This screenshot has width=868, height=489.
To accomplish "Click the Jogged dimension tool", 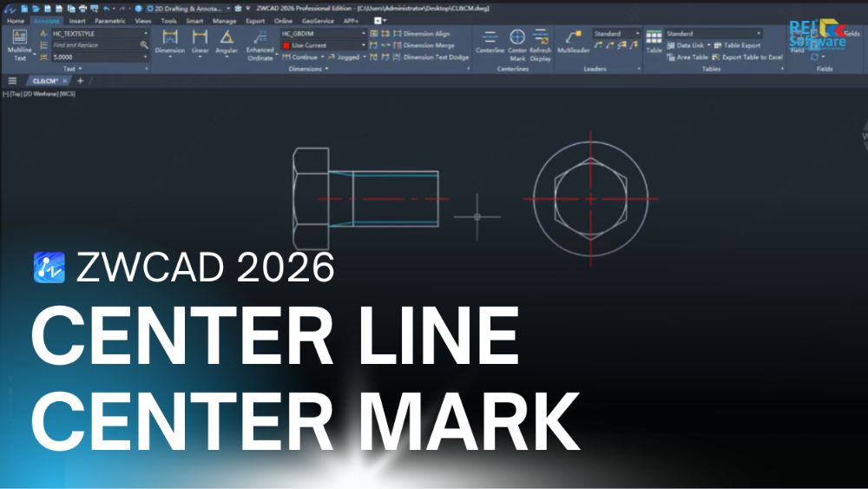I will pyautogui.click(x=344, y=57).
